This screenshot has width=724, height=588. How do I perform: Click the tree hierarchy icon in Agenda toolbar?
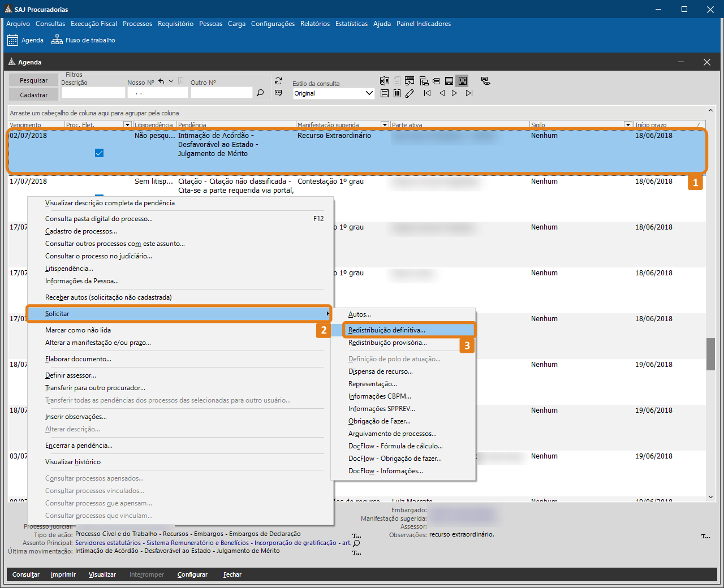click(x=424, y=81)
